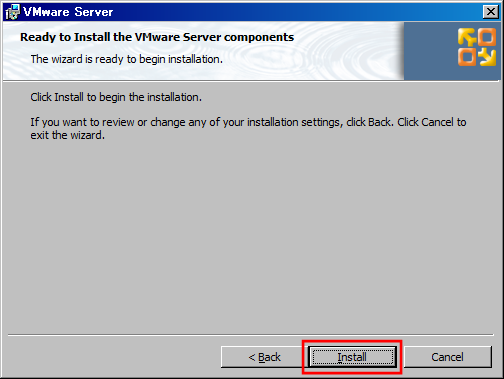The height and width of the screenshot is (379, 504).
Task: Click the lower-left orange square in VMware logo
Action: [467, 57]
